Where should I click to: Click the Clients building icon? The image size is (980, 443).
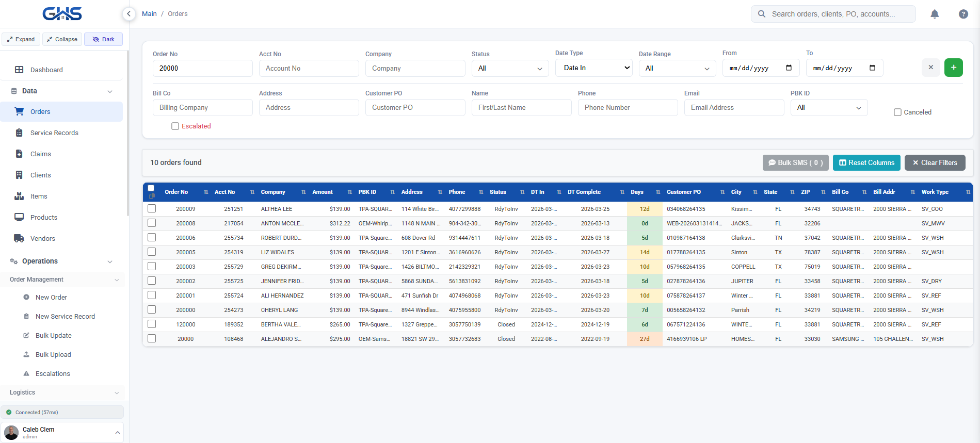(x=19, y=175)
